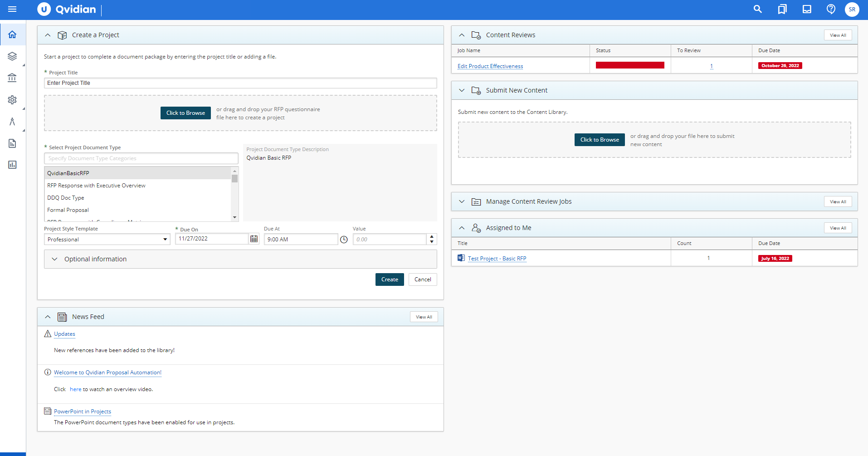Image resolution: width=868 pixels, height=456 pixels.
Task: Open the inbox tray icon in header
Action: (807, 9)
